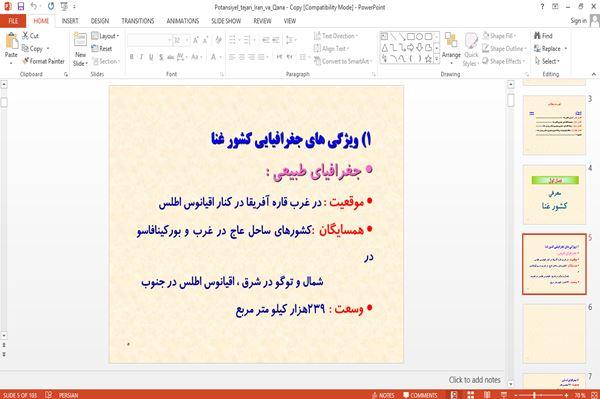Toggle the Notes pane in status bar
The width and height of the screenshot is (600, 399).
383,395
